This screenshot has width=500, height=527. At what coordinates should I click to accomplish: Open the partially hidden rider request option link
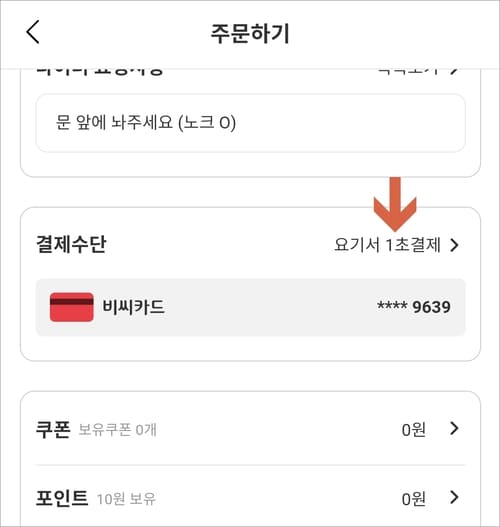(x=418, y=72)
